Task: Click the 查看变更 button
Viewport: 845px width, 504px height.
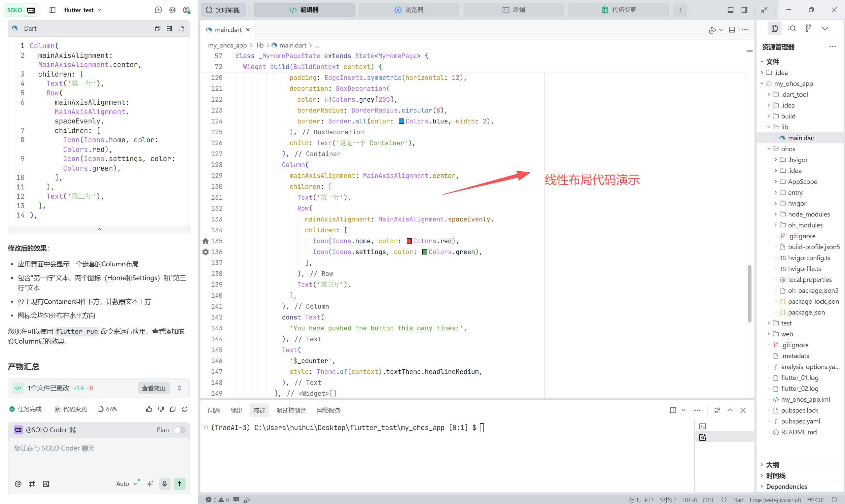Action: pyautogui.click(x=154, y=388)
